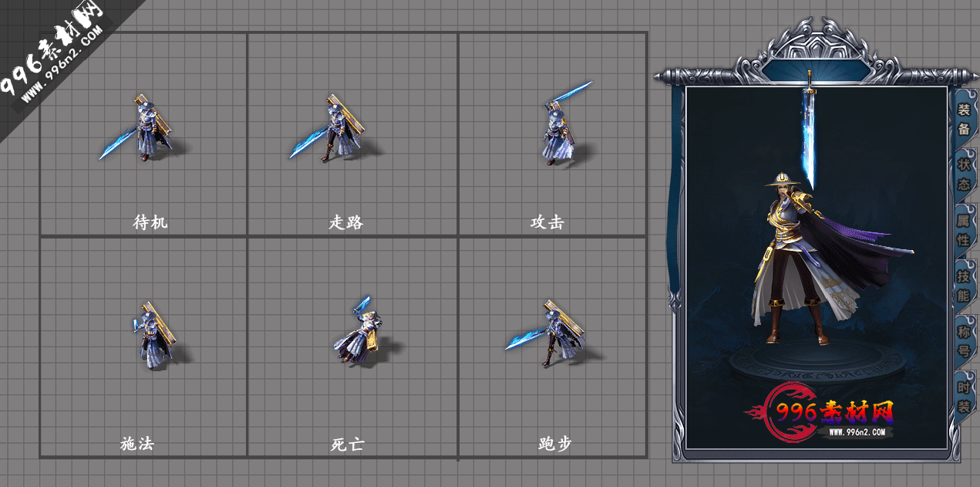Image resolution: width=980 pixels, height=487 pixels.
Task: Click the 走路 label
Action: pyautogui.click(x=346, y=222)
